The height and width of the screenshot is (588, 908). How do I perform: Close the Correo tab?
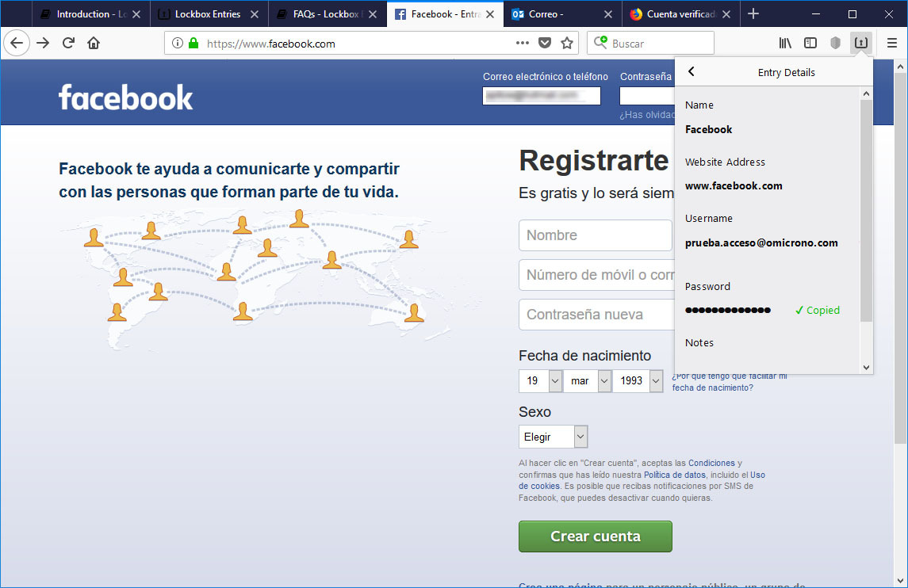(608, 14)
